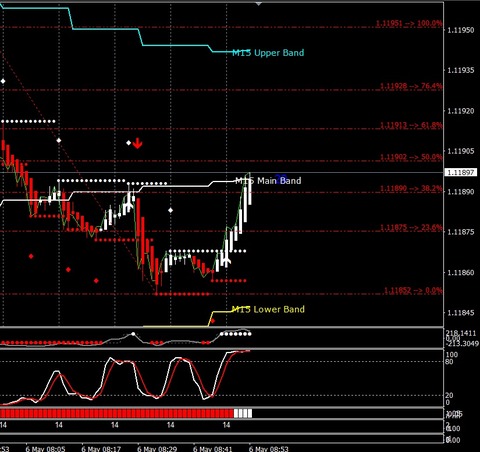Viewport: 480px width, 452px height.
Task: Click the white diamond beside the red arrow
Action: [129, 143]
